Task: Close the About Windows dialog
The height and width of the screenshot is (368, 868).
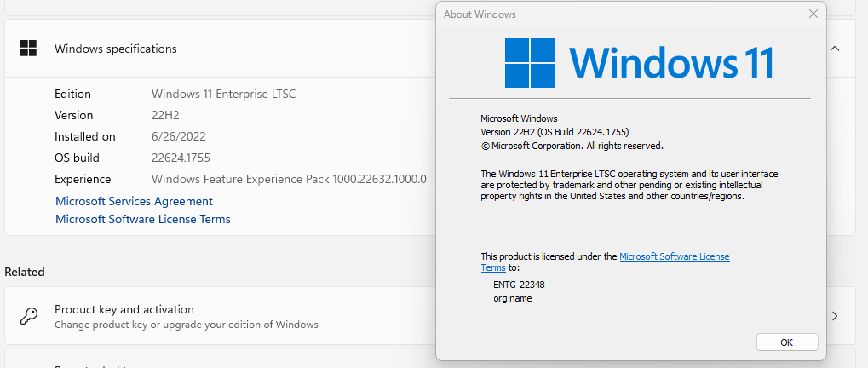Action: coord(813,14)
